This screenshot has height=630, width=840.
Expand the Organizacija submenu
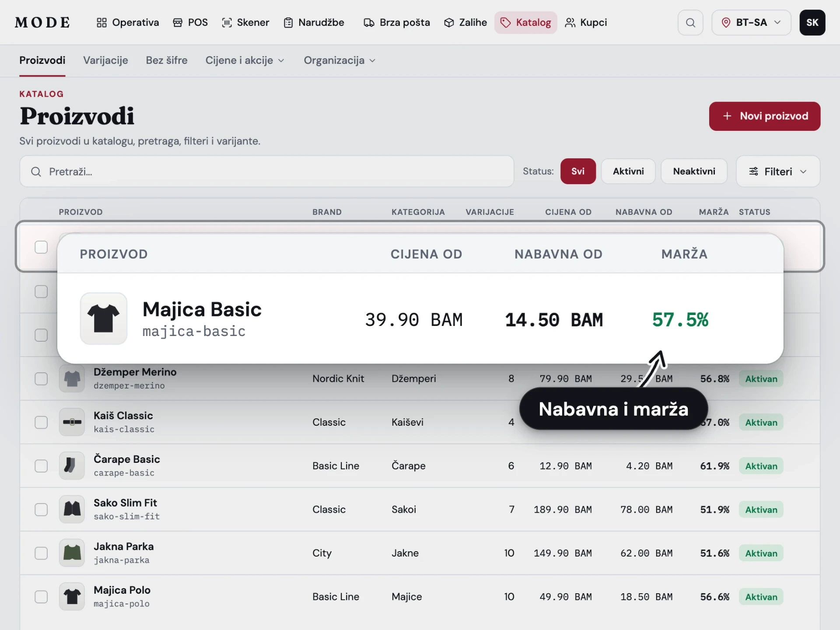point(339,60)
